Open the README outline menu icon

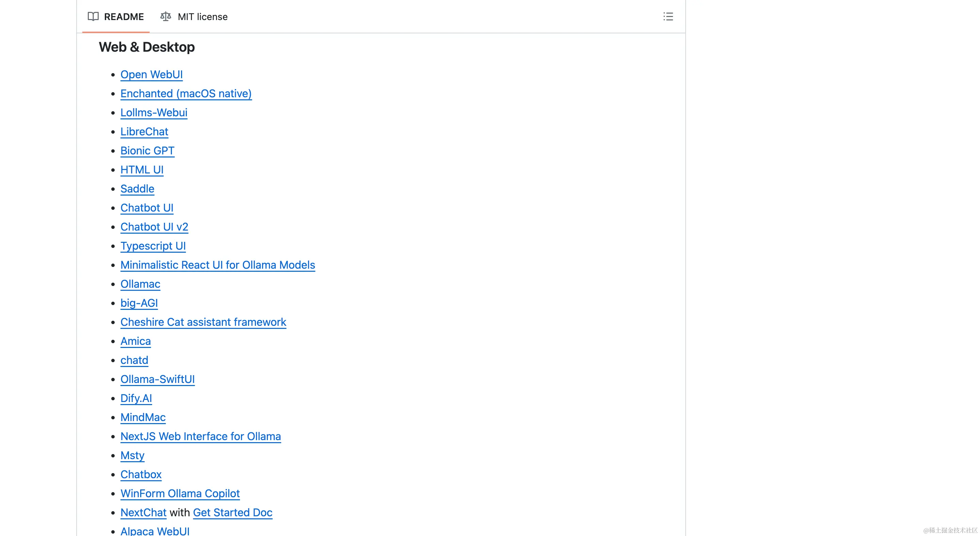[x=668, y=17]
